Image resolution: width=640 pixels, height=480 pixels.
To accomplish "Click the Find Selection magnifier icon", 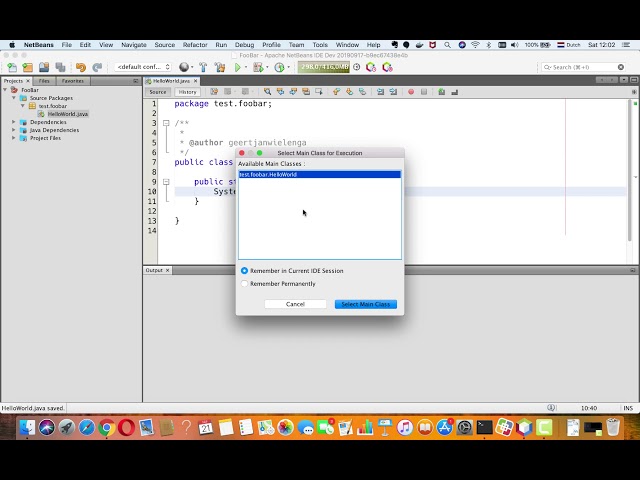I will click(x=267, y=92).
